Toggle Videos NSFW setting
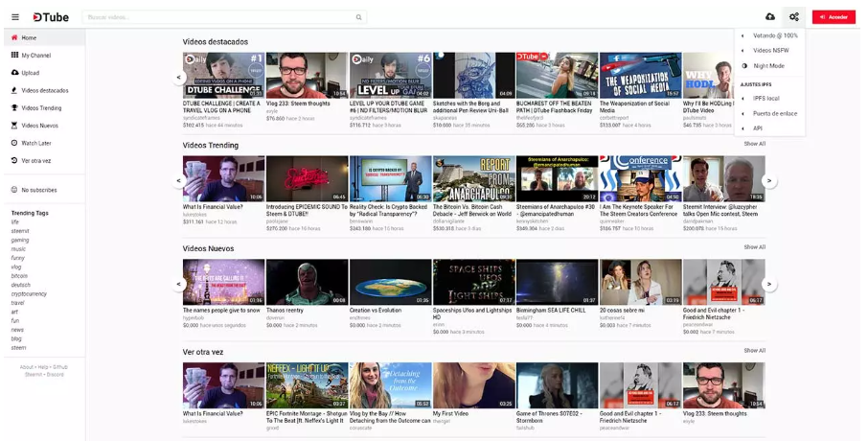The height and width of the screenshot is (441, 868). pyautogui.click(x=770, y=50)
